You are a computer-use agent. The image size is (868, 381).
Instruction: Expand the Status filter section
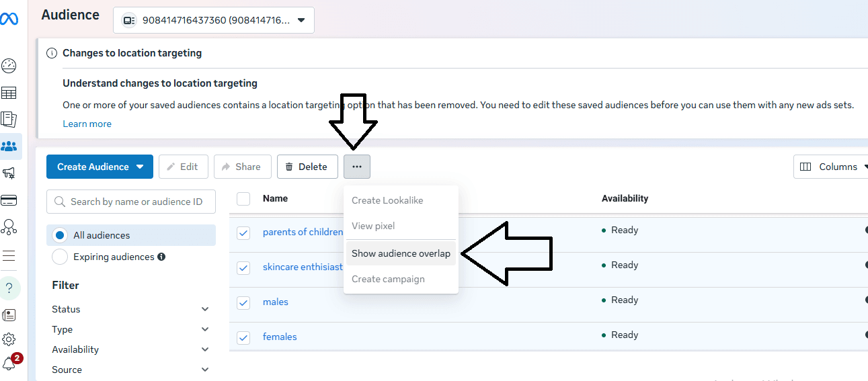(x=131, y=309)
